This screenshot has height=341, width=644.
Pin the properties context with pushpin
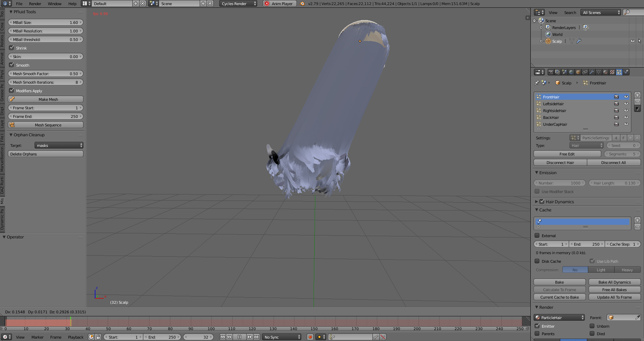537,83
